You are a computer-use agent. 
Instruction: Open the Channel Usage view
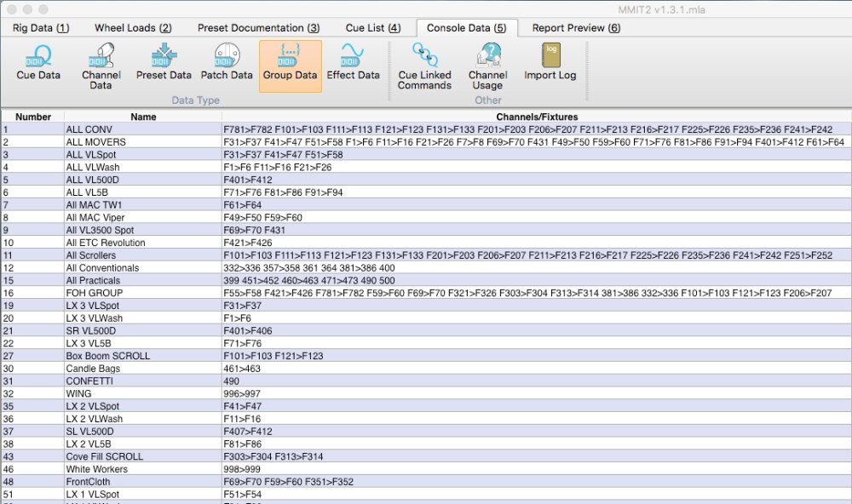click(x=488, y=66)
